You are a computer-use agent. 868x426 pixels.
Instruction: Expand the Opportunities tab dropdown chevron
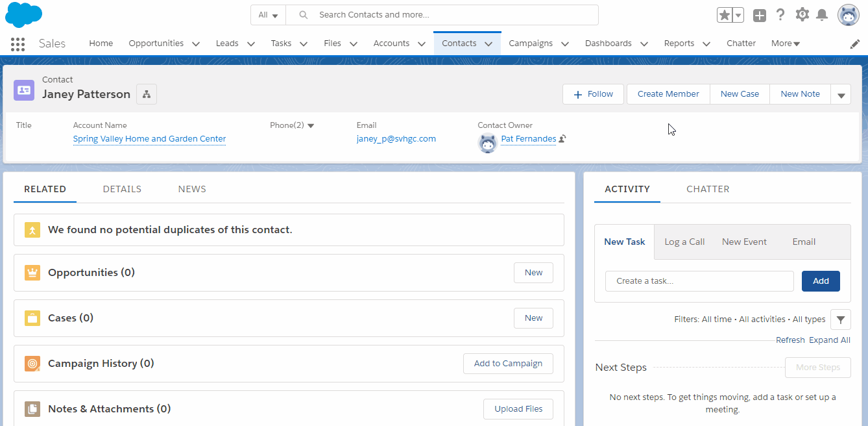pyautogui.click(x=196, y=44)
